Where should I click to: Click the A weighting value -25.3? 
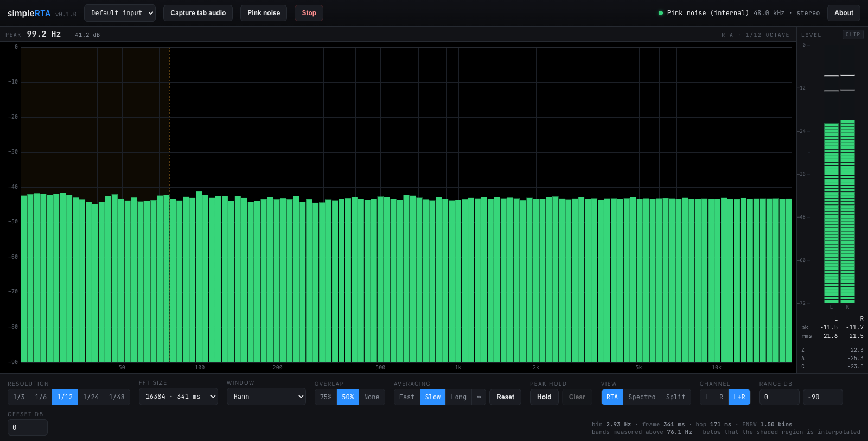coord(856,359)
